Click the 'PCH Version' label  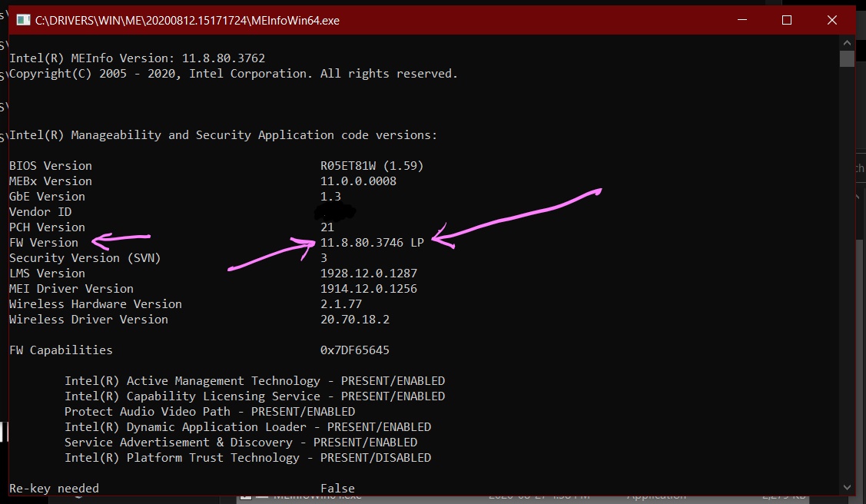coord(48,227)
